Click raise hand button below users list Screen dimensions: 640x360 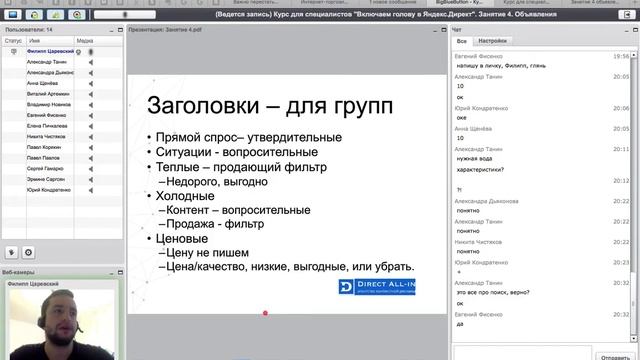click(11, 253)
